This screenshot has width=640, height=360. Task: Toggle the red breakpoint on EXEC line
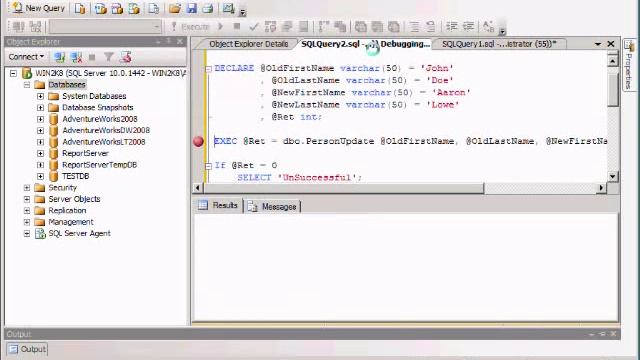click(198, 141)
